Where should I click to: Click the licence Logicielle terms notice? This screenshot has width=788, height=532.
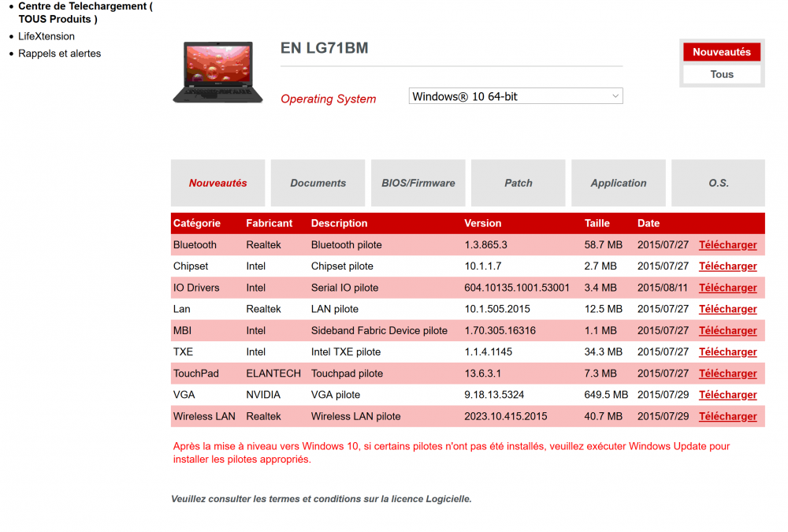[322, 499]
